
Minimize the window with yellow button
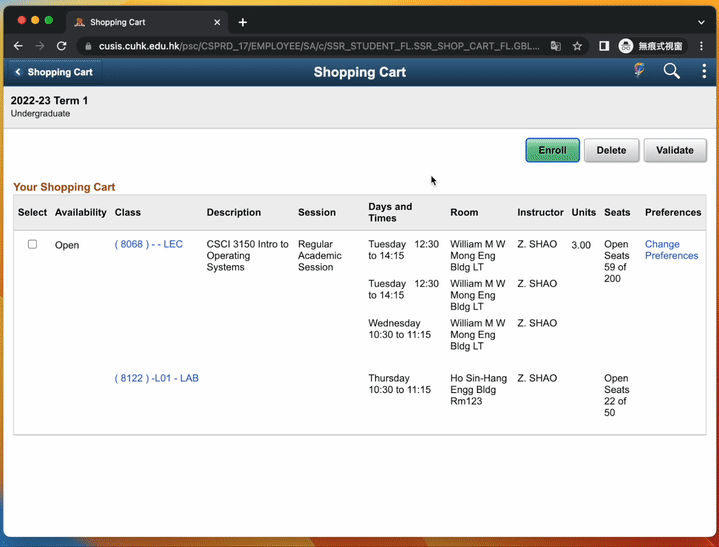click(x=35, y=20)
